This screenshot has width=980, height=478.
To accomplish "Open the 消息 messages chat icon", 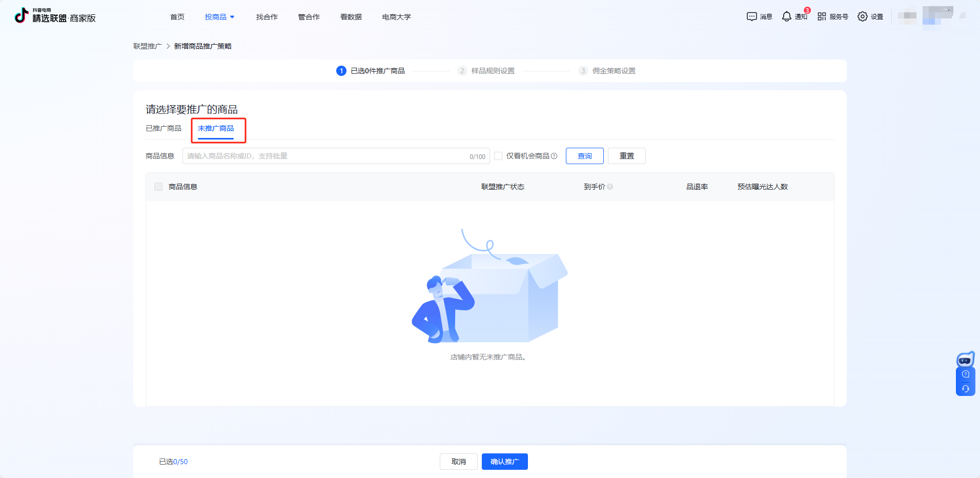I will [751, 16].
